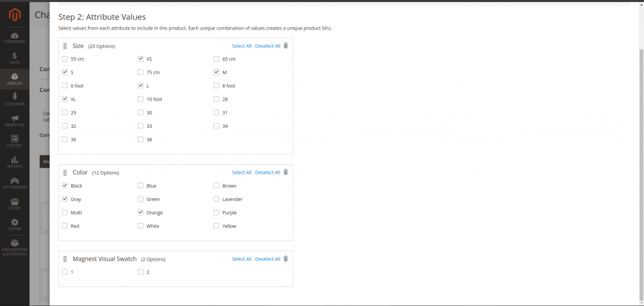The image size is (644, 306).
Task: Check option 2 under Magnest Visual Swatch
Action: click(140, 272)
